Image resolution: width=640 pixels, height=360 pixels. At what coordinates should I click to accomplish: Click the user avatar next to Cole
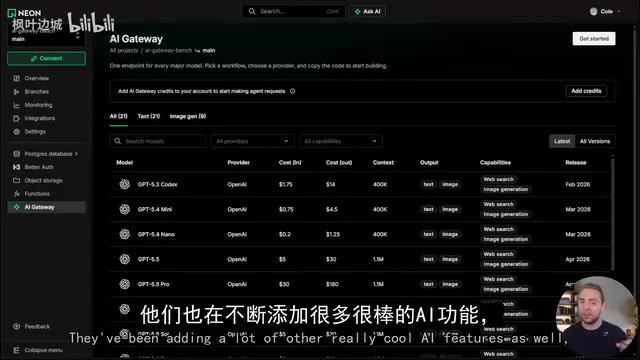coord(593,11)
